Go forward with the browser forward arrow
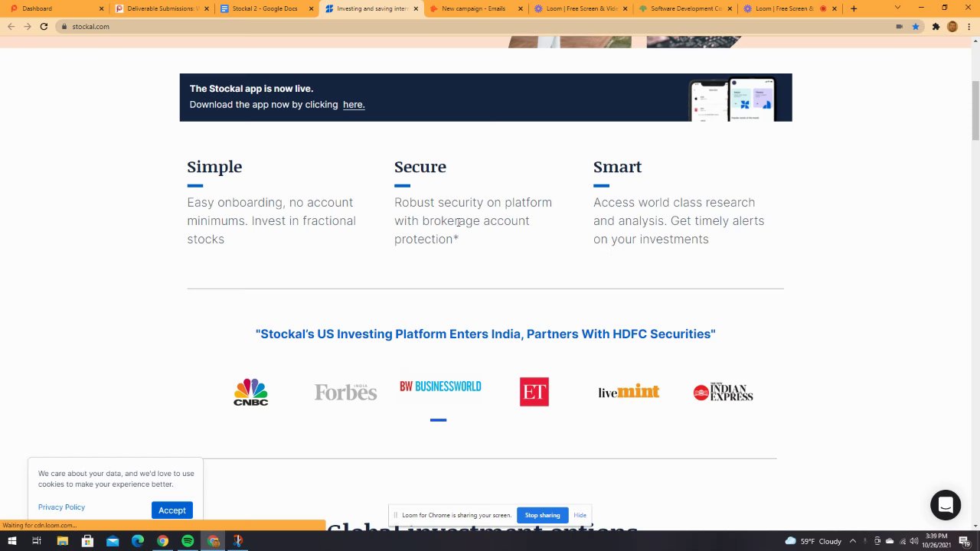Image resolution: width=980 pixels, height=551 pixels. coord(27,26)
